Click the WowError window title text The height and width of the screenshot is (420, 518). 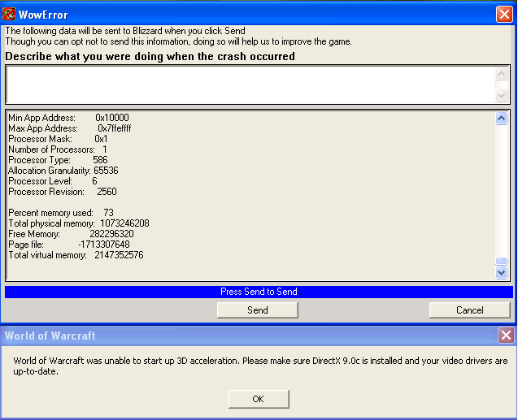click(x=43, y=15)
